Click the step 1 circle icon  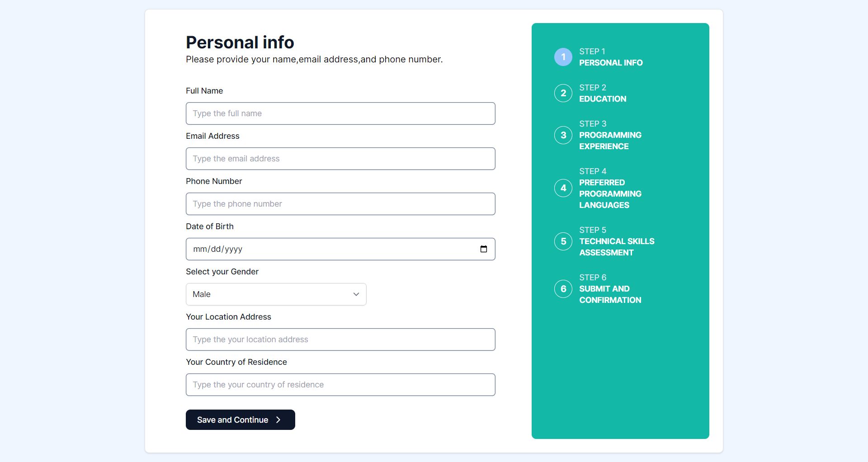pyautogui.click(x=563, y=57)
